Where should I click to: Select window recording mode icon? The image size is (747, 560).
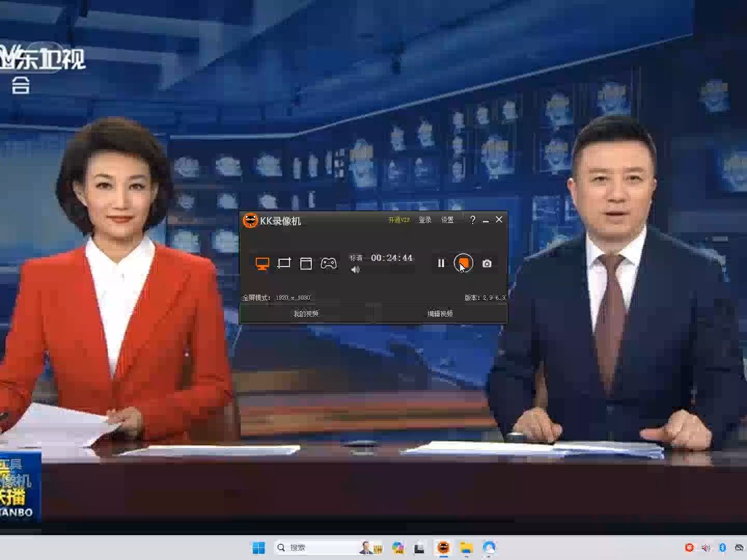(306, 263)
